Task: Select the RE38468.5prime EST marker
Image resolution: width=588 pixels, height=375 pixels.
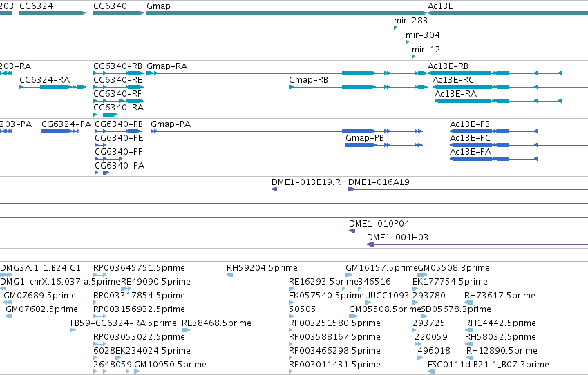Action: [186, 330]
